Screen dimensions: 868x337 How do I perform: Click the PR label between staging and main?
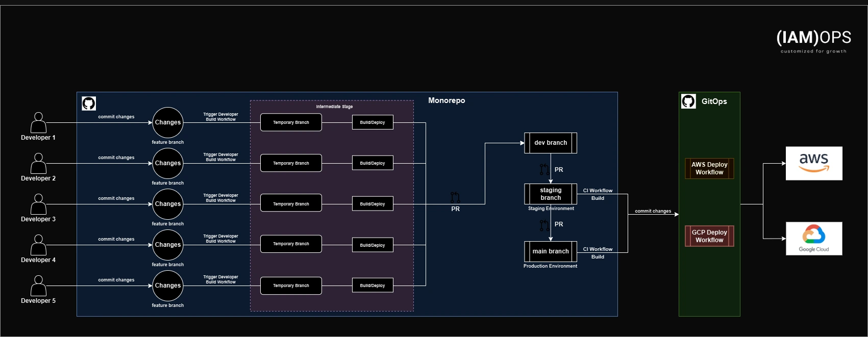(559, 224)
